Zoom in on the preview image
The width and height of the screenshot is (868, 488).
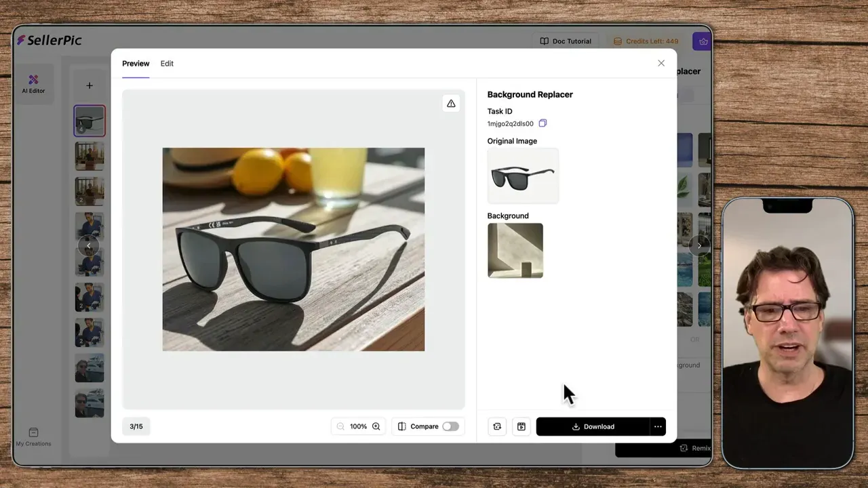point(376,426)
